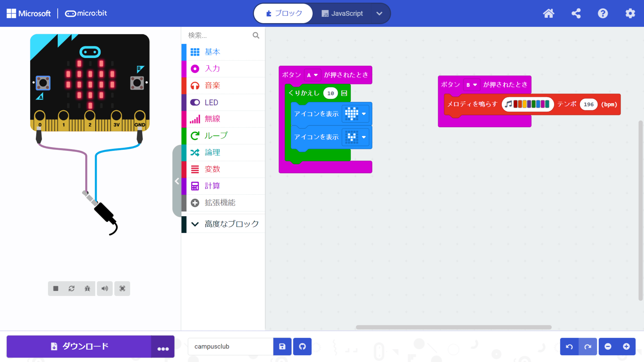Screen dimensions: 644x362
Task: Click the GitHub repository icon
Action: click(302, 346)
